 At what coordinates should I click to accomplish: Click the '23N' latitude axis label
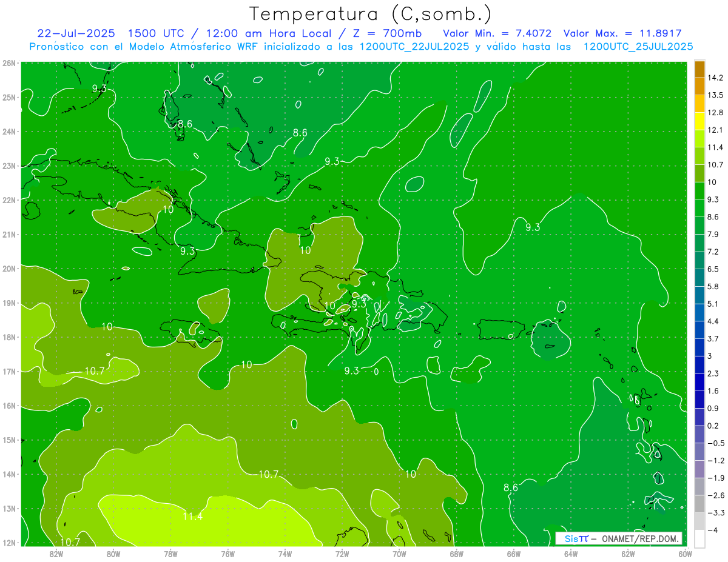(x=9, y=166)
